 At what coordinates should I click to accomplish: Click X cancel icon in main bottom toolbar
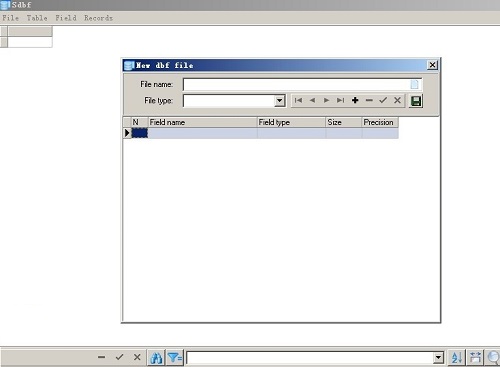137,357
